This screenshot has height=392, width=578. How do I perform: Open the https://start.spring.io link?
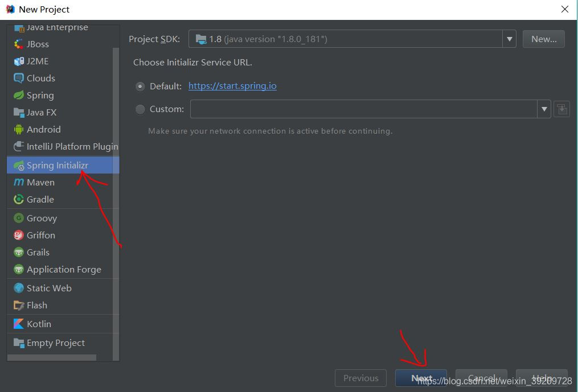point(232,86)
